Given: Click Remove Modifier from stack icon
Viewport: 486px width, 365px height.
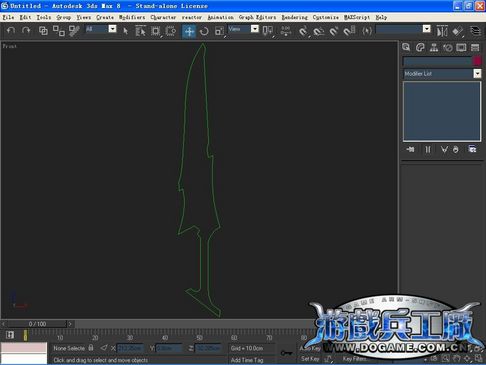Looking at the screenshot, I should pyautogui.click(x=456, y=149).
